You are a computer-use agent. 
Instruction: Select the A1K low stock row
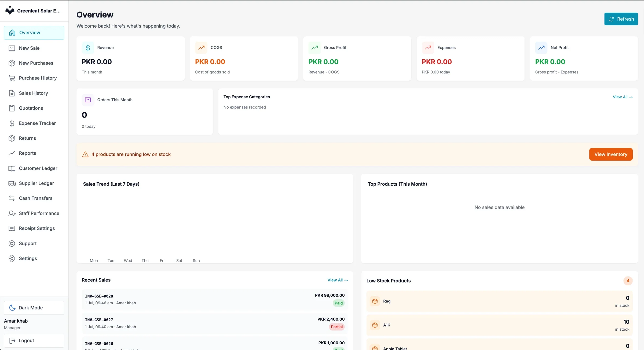click(499, 325)
